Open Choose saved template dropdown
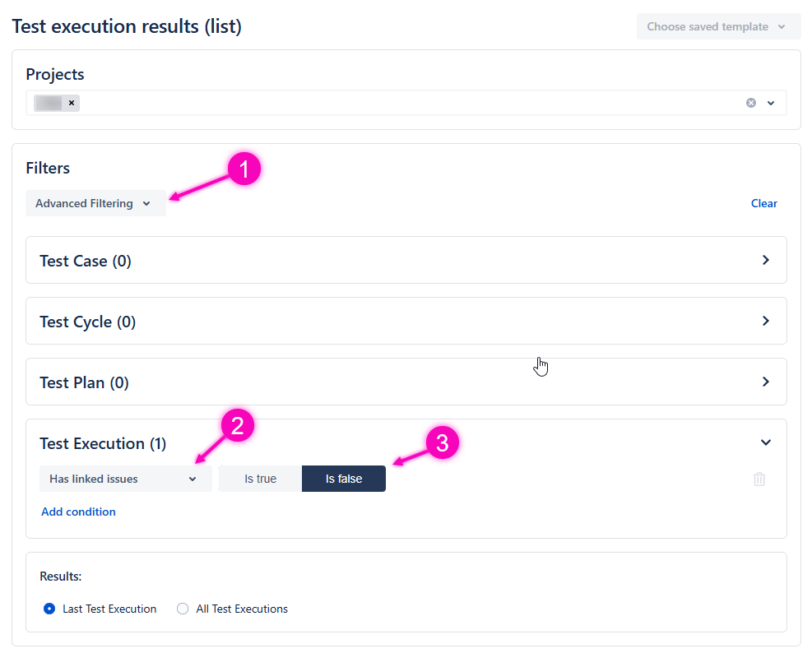 click(x=717, y=26)
